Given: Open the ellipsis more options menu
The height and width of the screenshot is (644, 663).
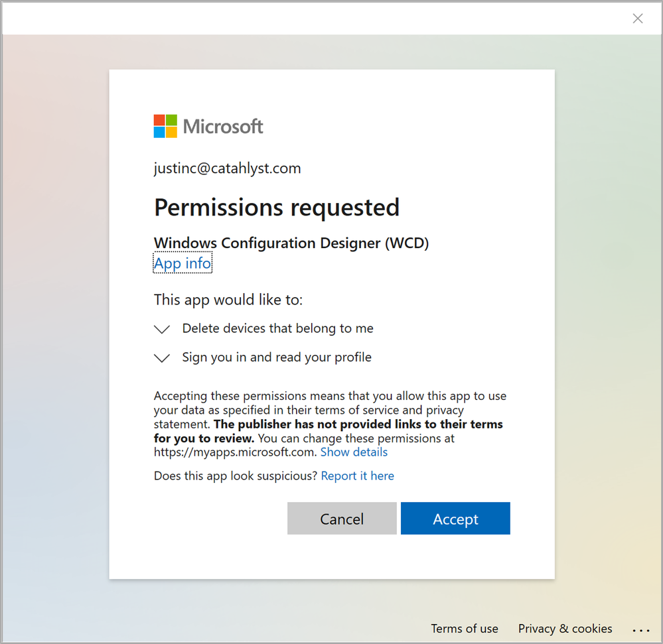Looking at the screenshot, I should pyautogui.click(x=641, y=629).
